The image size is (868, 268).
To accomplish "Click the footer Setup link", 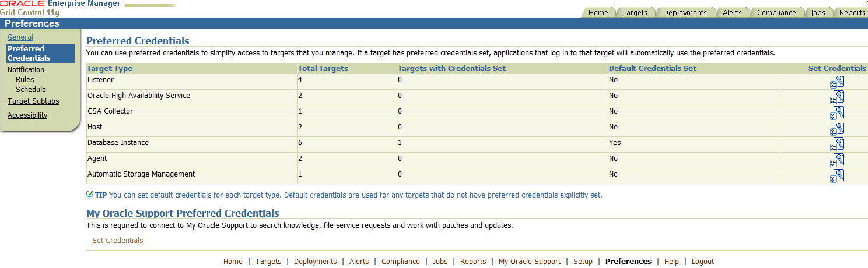I will [x=583, y=262].
